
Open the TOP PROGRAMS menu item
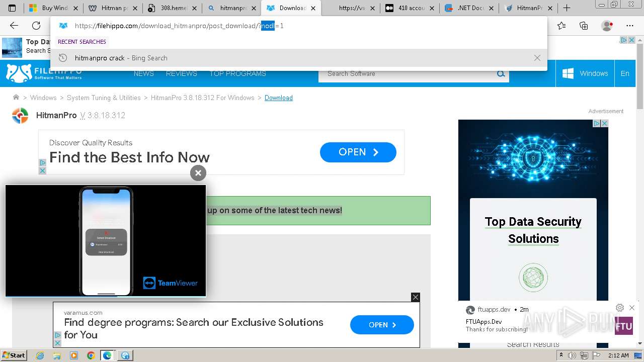tap(238, 73)
